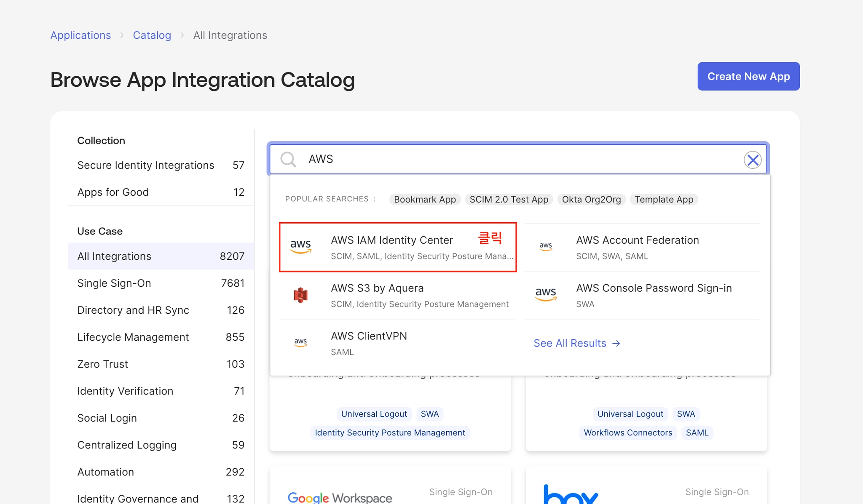Image resolution: width=863 pixels, height=504 pixels.
Task: Click the See All Results arrow
Action: [x=616, y=344]
